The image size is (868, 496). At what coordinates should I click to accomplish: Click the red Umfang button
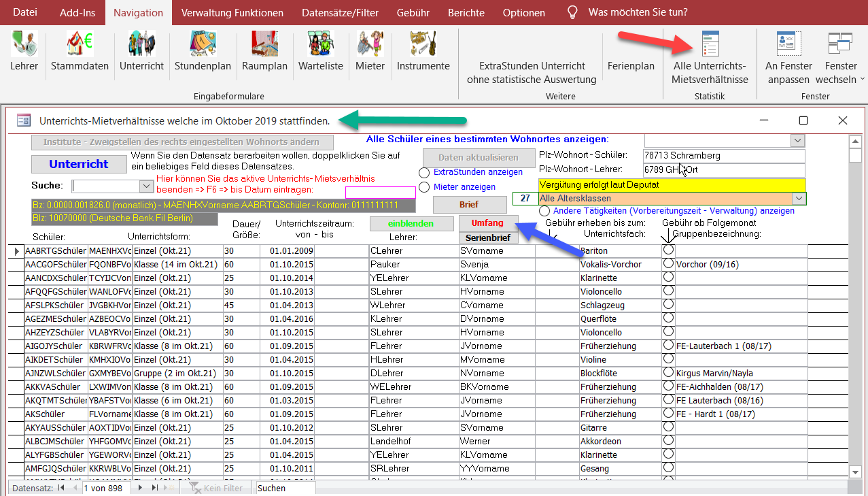(488, 224)
